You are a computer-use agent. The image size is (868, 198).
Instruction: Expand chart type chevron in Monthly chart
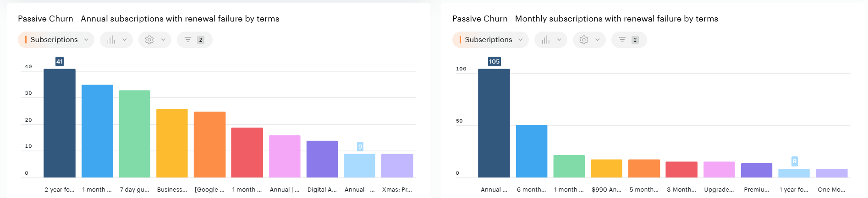[559, 40]
